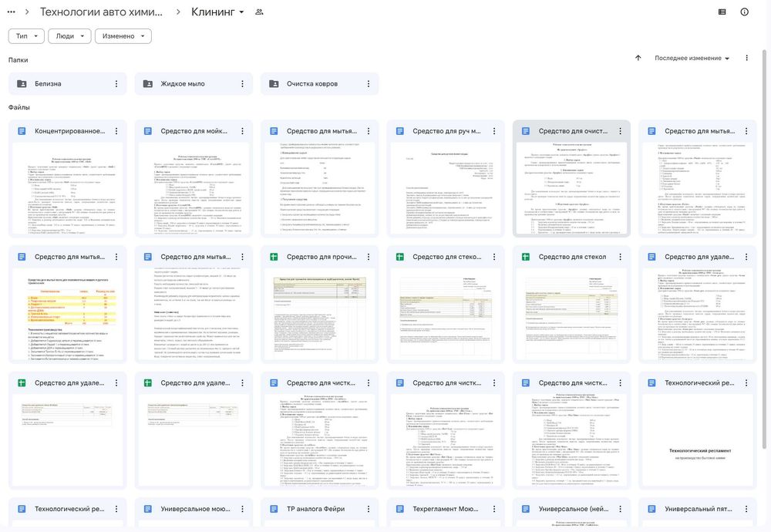Open more actions for Средство для руч м...
The height and width of the screenshot is (532, 771).
(494, 131)
